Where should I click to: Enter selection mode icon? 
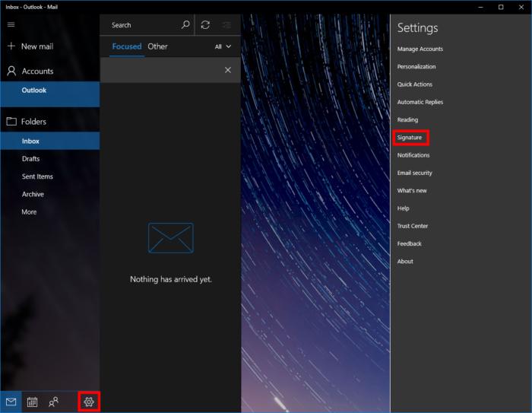tap(226, 25)
